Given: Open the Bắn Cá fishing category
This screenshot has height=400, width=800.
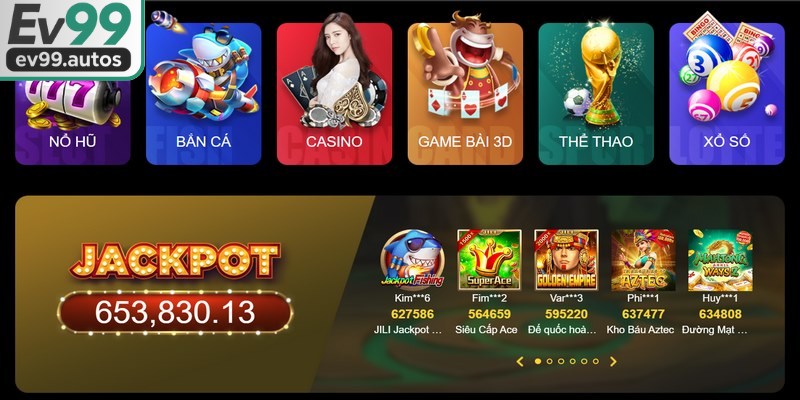Looking at the screenshot, I should (204, 94).
